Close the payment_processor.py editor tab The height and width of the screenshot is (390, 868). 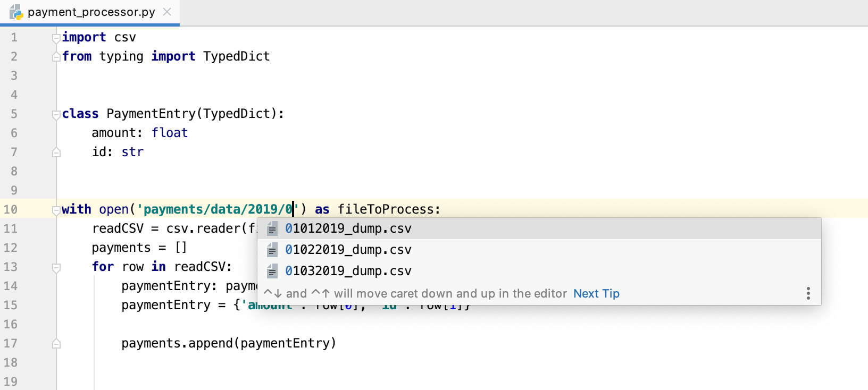pos(167,12)
